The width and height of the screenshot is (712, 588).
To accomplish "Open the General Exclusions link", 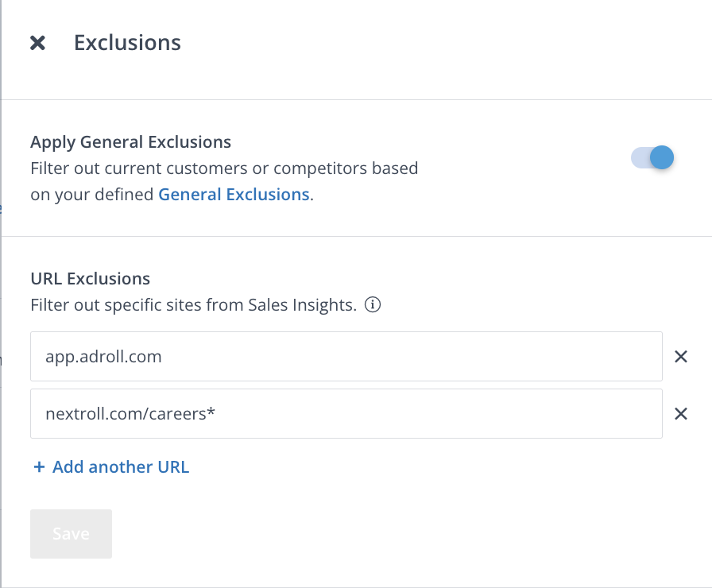I will pyautogui.click(x=234, y=195).
